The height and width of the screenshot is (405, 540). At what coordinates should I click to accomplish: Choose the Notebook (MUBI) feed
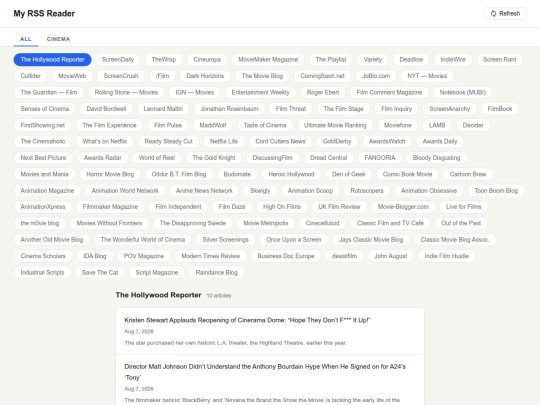(463, 92)
